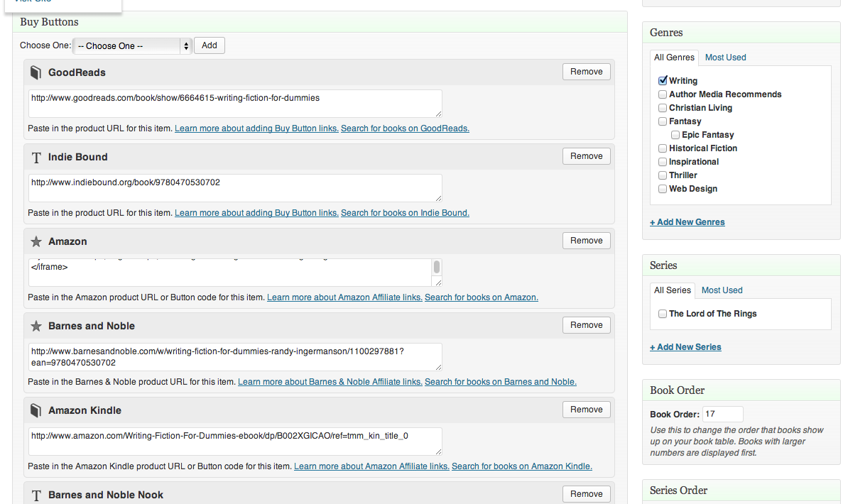848x504 pixels.
Task: Click the Buy Buttons section heading
Action: pyautogui.click(x=49, y=22)
